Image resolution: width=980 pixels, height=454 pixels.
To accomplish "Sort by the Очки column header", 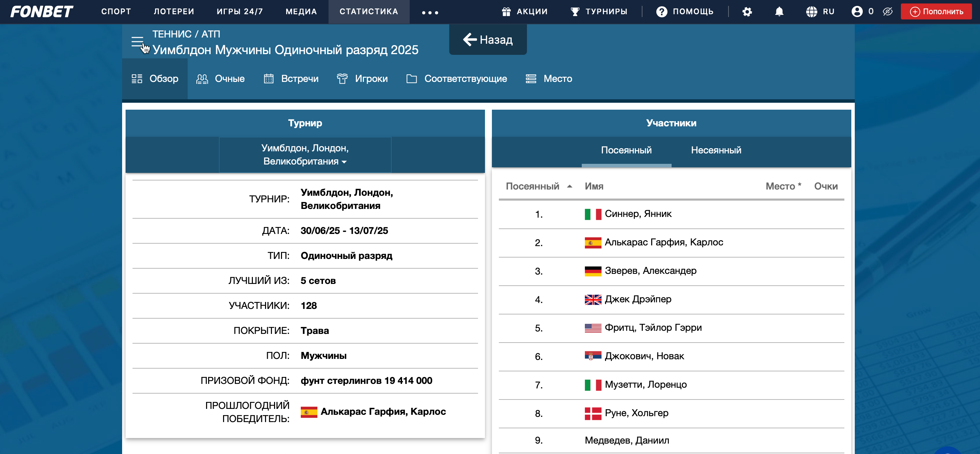I will point(826,186).
